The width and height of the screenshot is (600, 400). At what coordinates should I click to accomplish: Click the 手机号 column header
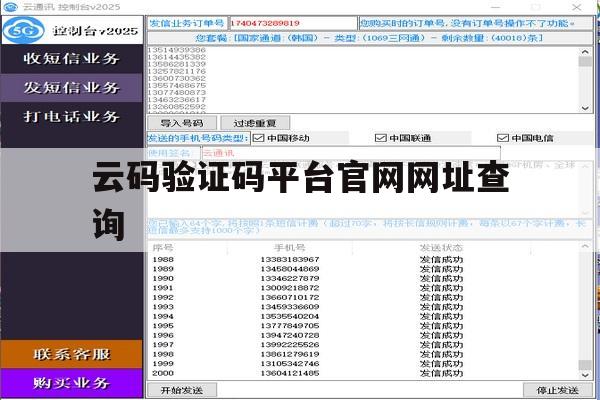[x=290, y=248]
